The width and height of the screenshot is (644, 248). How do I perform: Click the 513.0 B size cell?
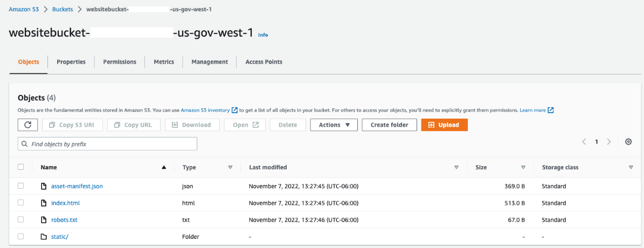515,203
